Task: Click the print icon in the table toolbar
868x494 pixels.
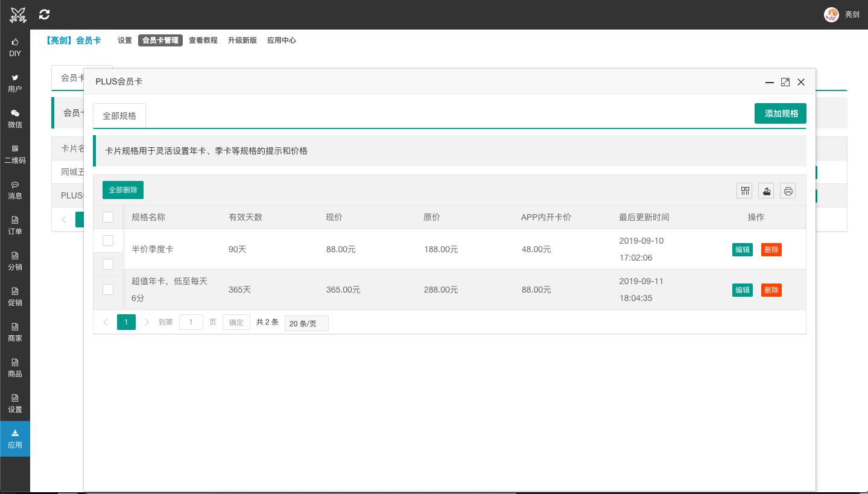Action: (787, 190)
